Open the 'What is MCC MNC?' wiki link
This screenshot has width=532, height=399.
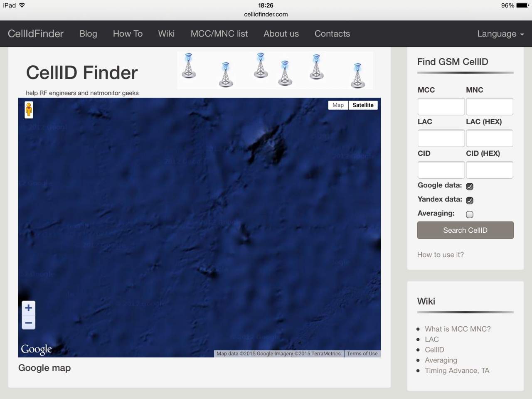click(x=458, y=329)
